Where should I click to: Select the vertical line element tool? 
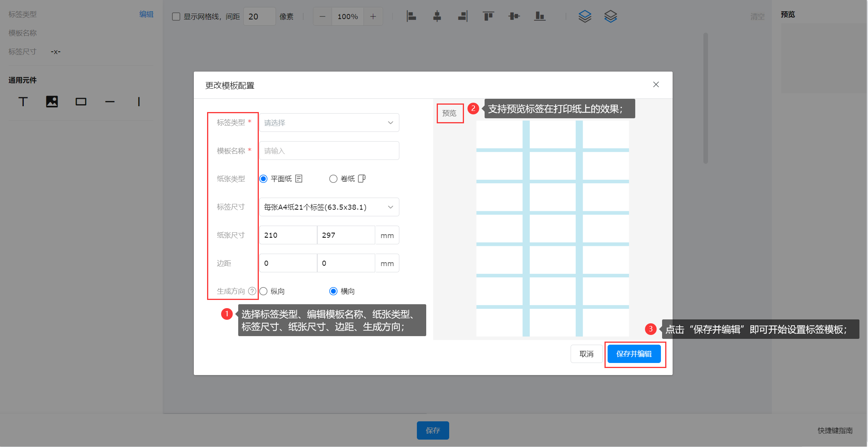pos(139,102)
